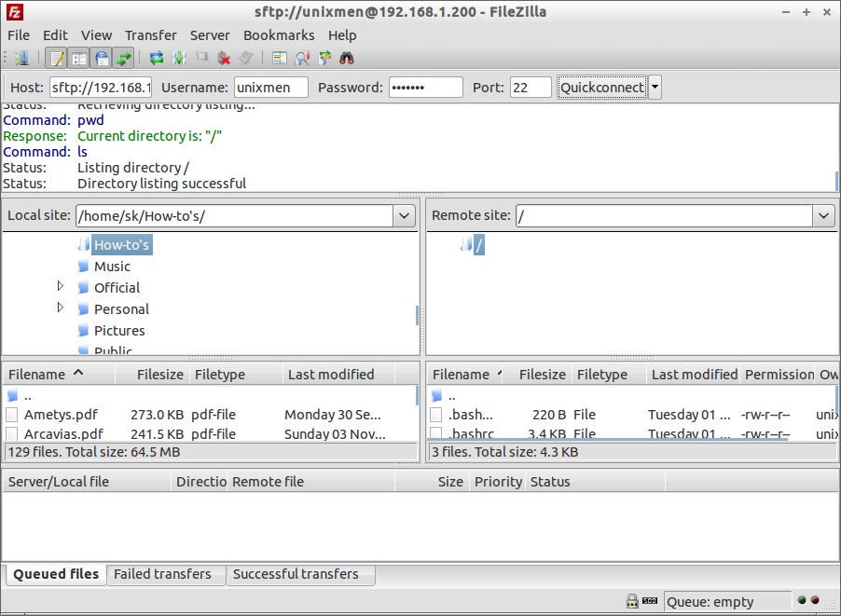Image resolution: width=841 pixels, height=616 pixels.
Task: Click the greyed cancel operation icon
Action: pos(201,57)
